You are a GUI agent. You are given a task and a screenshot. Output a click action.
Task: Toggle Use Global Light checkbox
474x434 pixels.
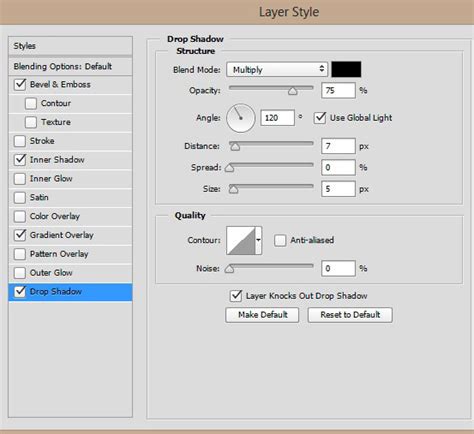[x=320, y=118]
